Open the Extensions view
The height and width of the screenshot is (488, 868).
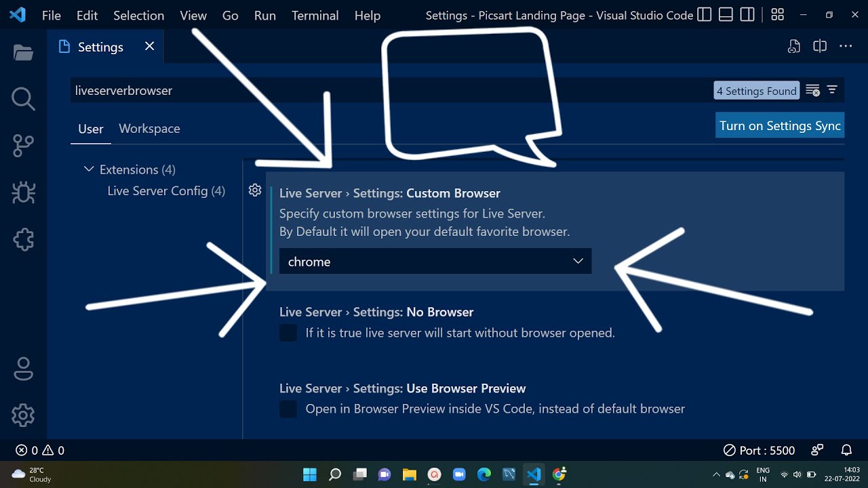[x=23, y=239]
